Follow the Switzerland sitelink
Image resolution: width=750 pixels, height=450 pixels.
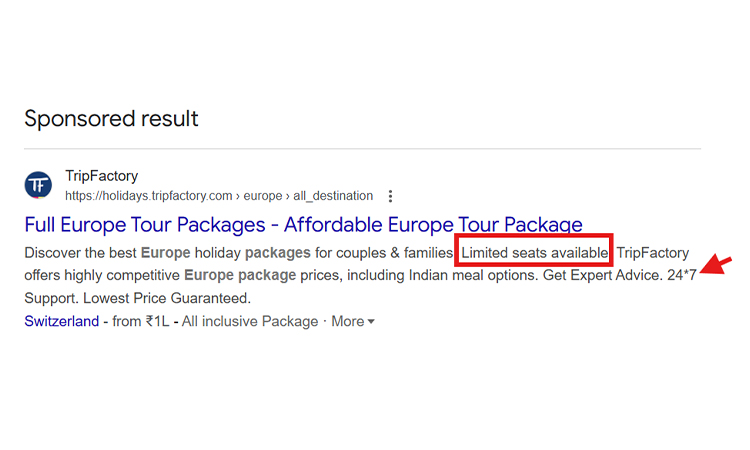point(61,322)
